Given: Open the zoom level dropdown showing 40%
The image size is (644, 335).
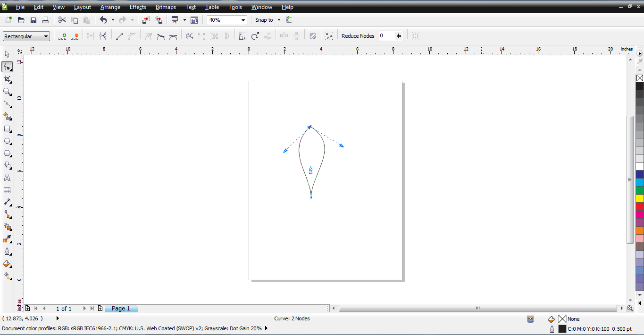Looking at the screenshot, I should click(x=243, y=20).
